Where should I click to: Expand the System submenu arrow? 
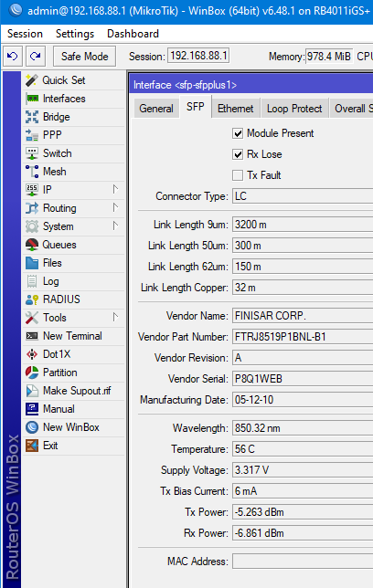click(x=115, y=226)
